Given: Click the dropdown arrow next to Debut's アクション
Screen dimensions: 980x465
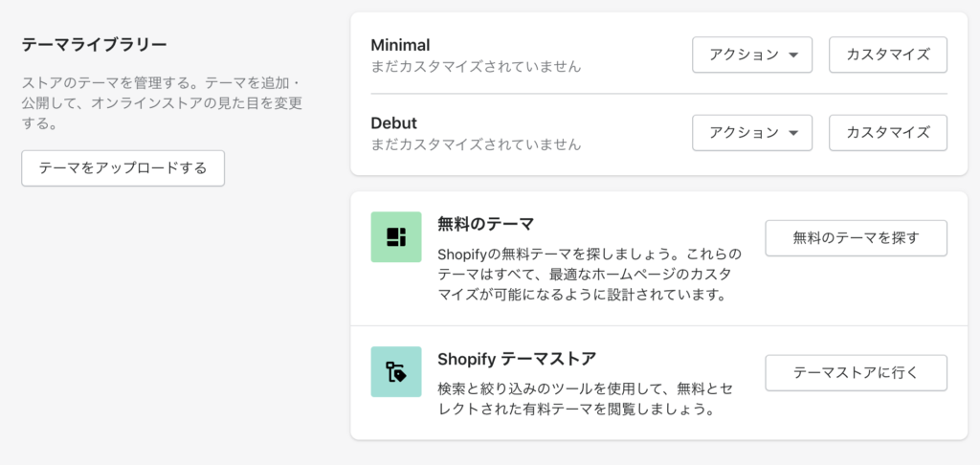Looking at the screenshot, I should (x=793, y=133).
